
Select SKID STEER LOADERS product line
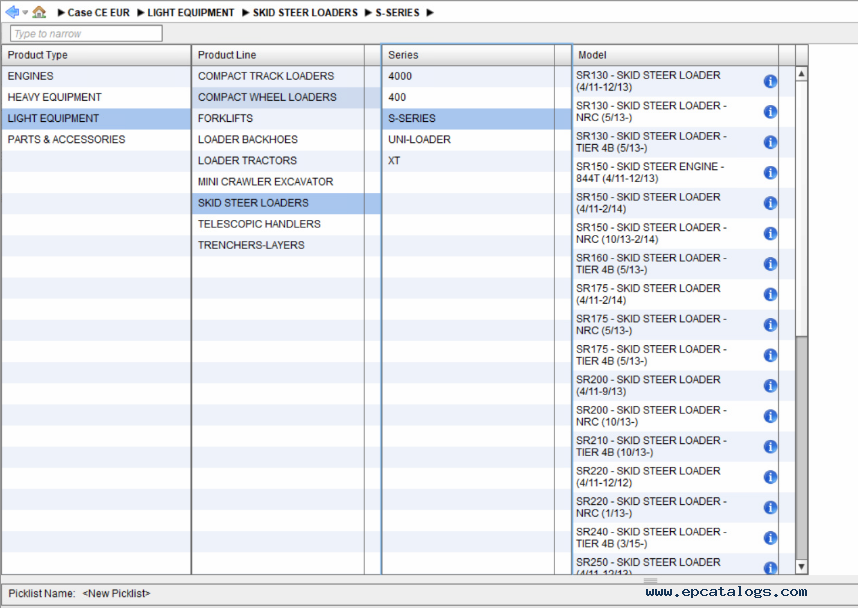[286, 203]
